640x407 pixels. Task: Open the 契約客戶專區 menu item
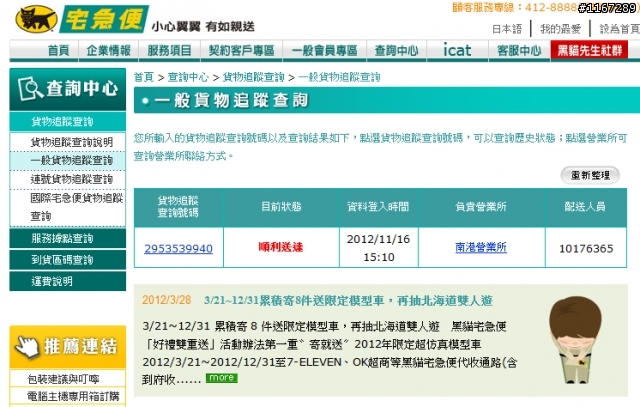pos(241,51)
